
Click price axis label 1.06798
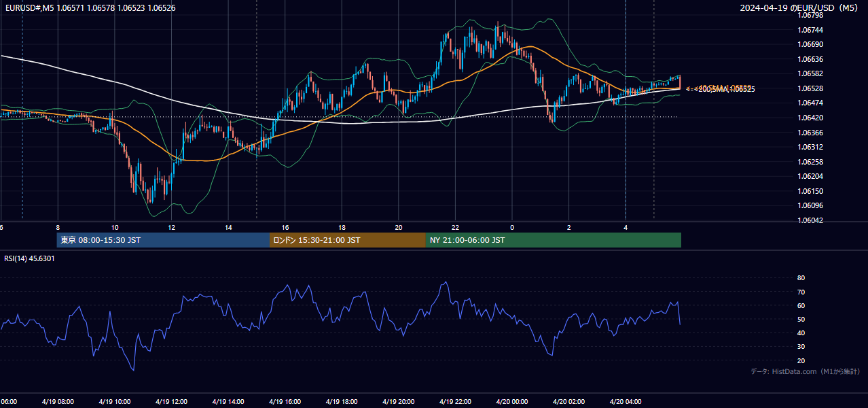(810, 15)
